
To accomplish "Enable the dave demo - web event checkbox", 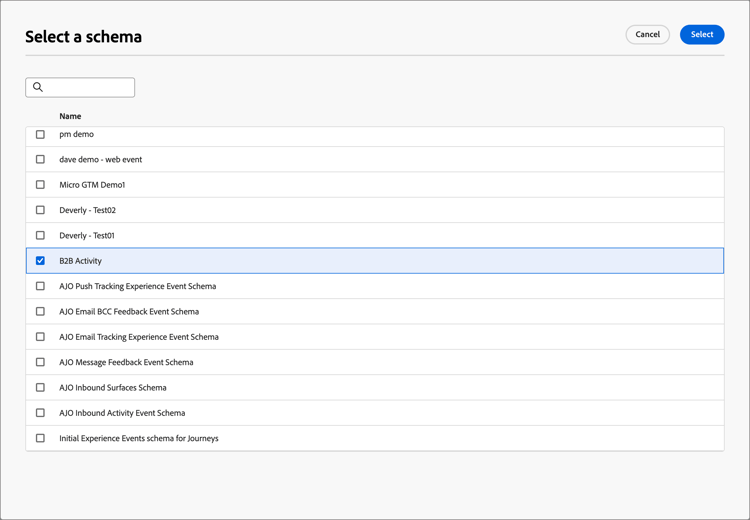I will tap(41, 159).
